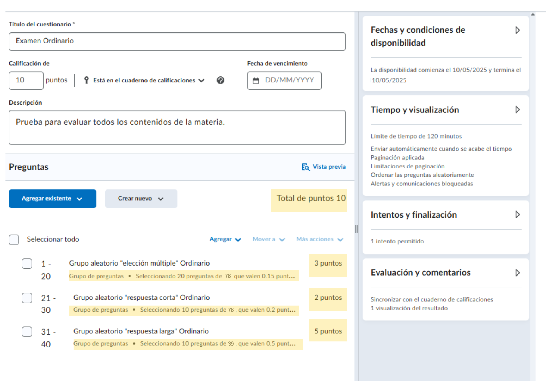Click the calendar icon in due date field
The image size is (546, 392).
tap(256, 81)
